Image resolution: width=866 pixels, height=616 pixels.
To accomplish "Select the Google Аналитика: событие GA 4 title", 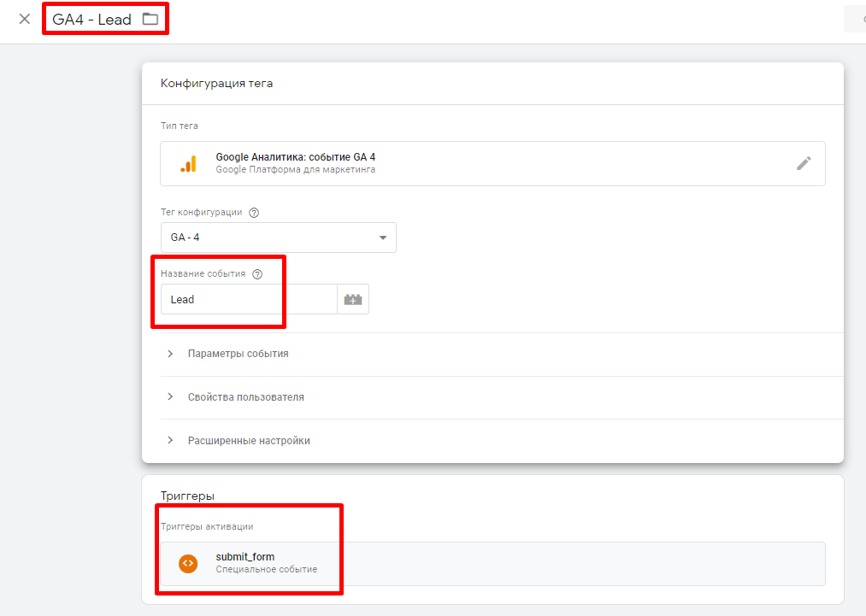I will tap(295, 157).
